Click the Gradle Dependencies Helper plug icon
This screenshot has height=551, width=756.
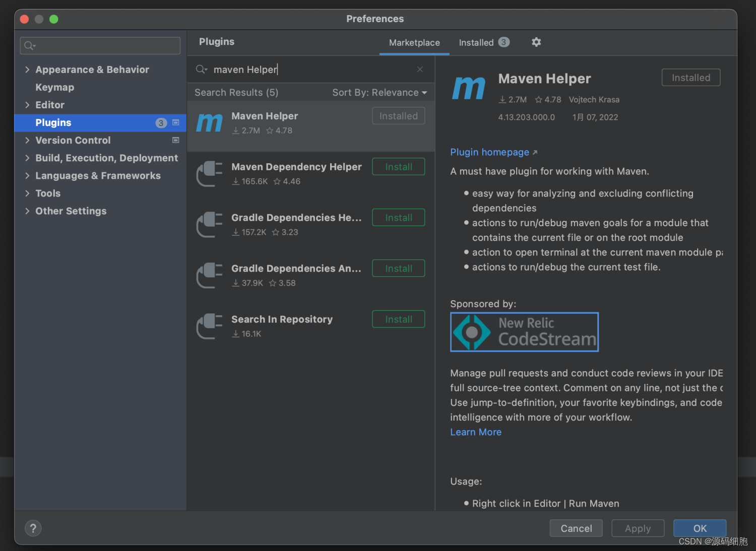(209, 225)
